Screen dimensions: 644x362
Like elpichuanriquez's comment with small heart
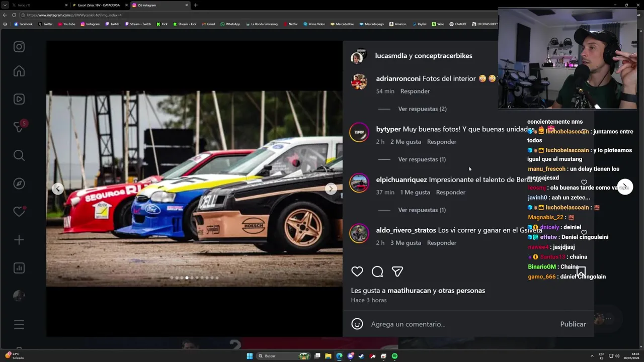[584, 183]
